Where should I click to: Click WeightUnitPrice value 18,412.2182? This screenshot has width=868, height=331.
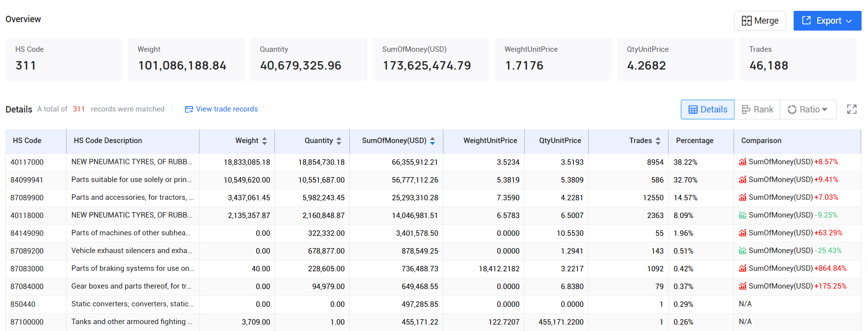499,269
